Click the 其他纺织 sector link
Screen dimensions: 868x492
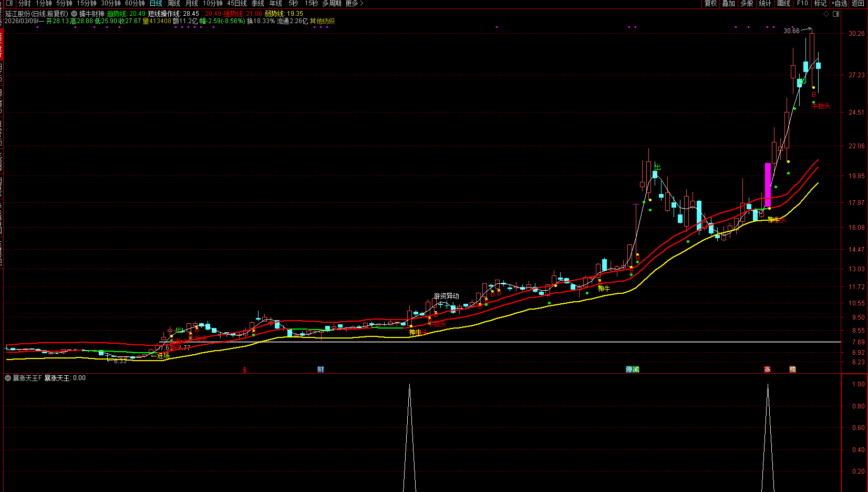click(x=322, y=21)
